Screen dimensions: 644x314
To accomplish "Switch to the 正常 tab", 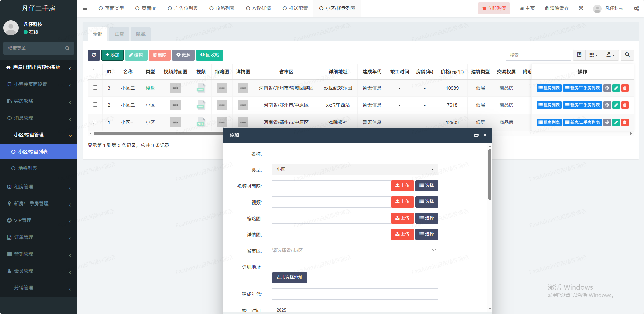I will 119,34.
